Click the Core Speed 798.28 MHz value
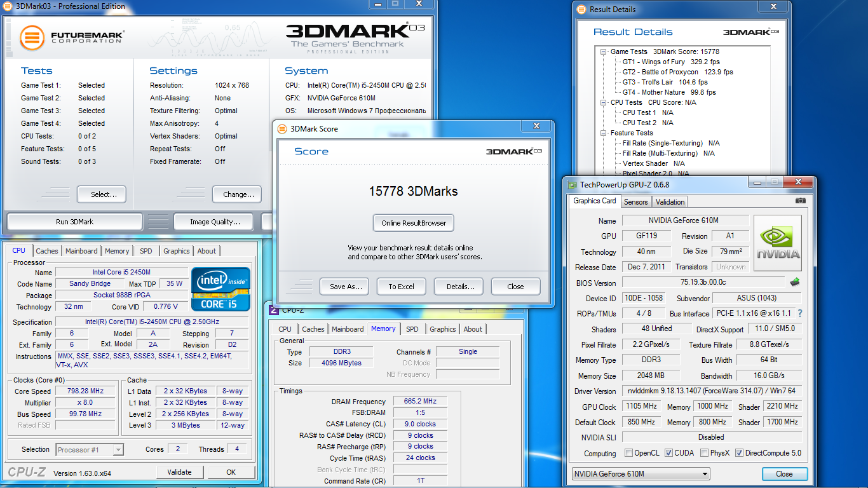Image resolution: width=868 pixels, height=488 pixels. [x=85, y=391]
